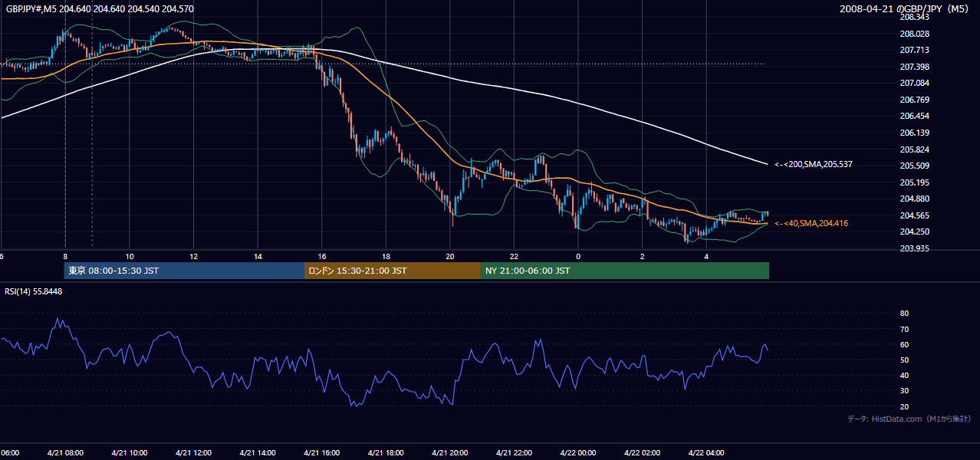Select the NY 21:00-06:00 JST session bar
This screenshot has height=460, width=980.
(x=625, y=271)
